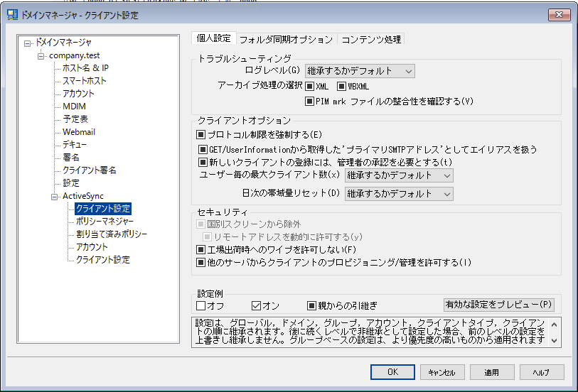This screenshot has width=578, height=392.
Task: Click the 有効な設定をプレビュー button
Action: click(x=498, y=305)
